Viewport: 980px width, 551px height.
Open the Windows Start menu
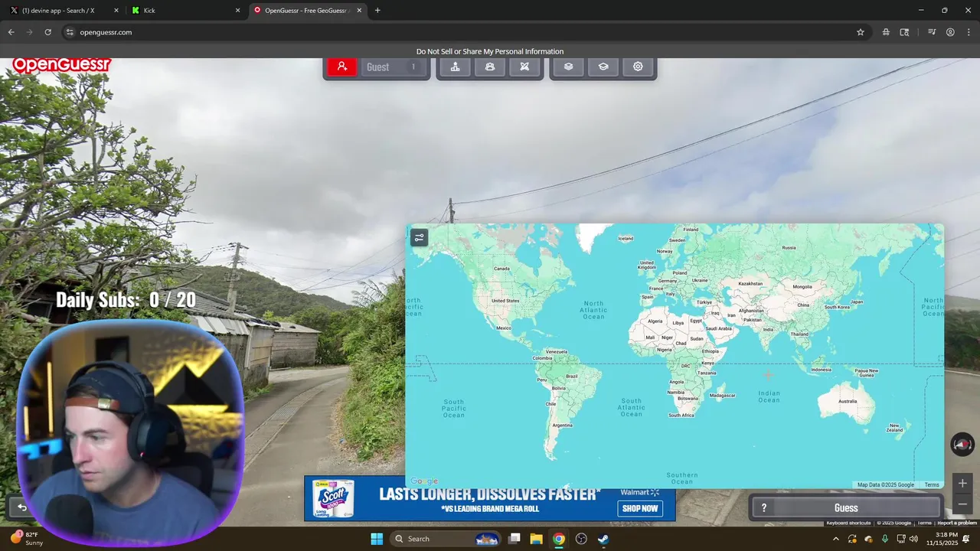(x=377, y=539)
